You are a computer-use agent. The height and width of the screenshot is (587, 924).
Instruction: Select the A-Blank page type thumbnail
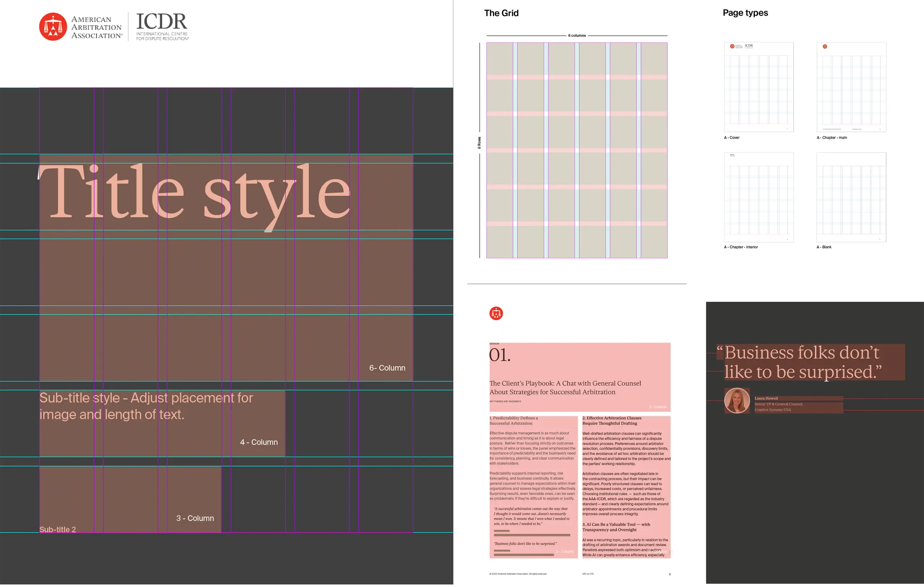851,197
